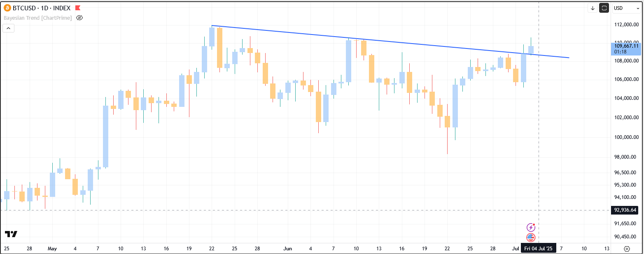Viewport: 644px width, 254px height.
Task: Collapse the indicator legend with chevron button
Action: click(x=8, y=28)
